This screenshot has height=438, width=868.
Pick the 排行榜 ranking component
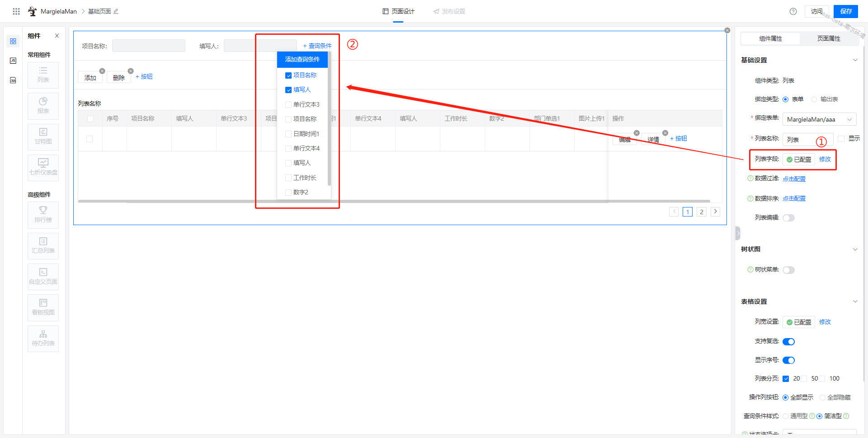coord(43,215)
